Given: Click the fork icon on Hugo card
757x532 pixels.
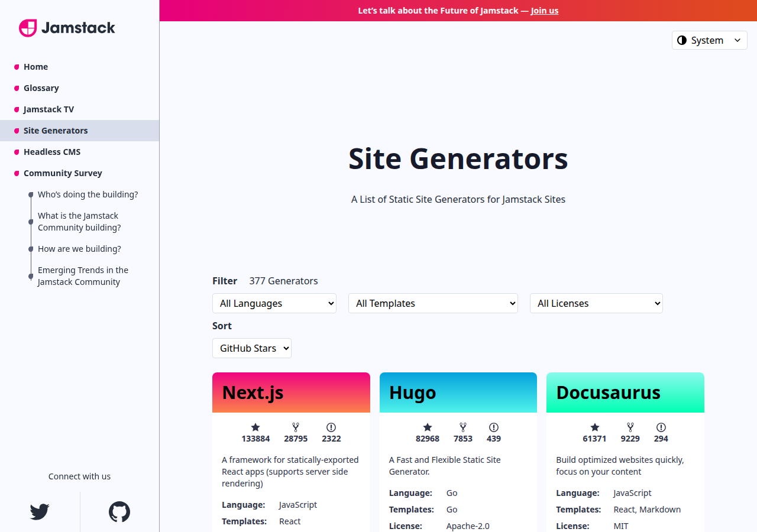Looking at the screenshot, I should click(463, 427).
